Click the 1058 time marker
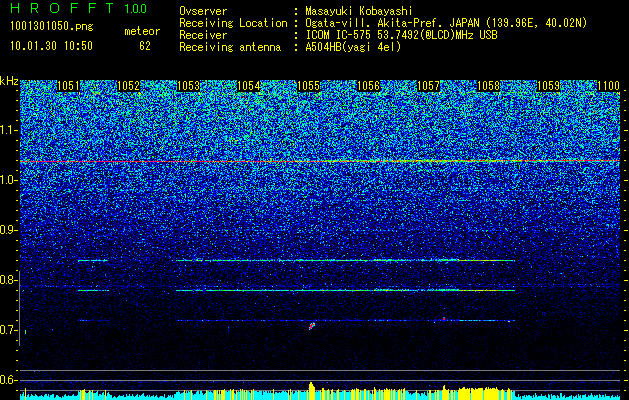 tap(488, 86)
